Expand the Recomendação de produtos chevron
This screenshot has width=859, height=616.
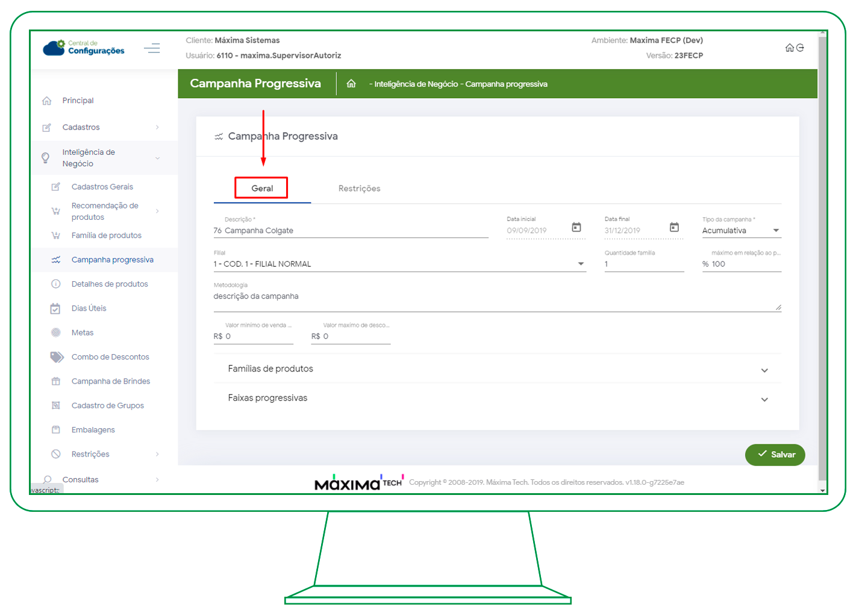(x=157, y=211)
